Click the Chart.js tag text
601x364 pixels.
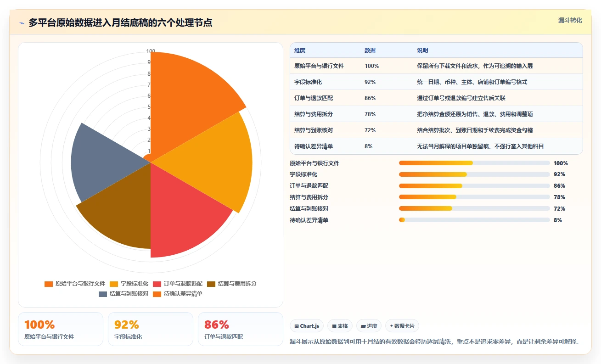pos(310,326)
